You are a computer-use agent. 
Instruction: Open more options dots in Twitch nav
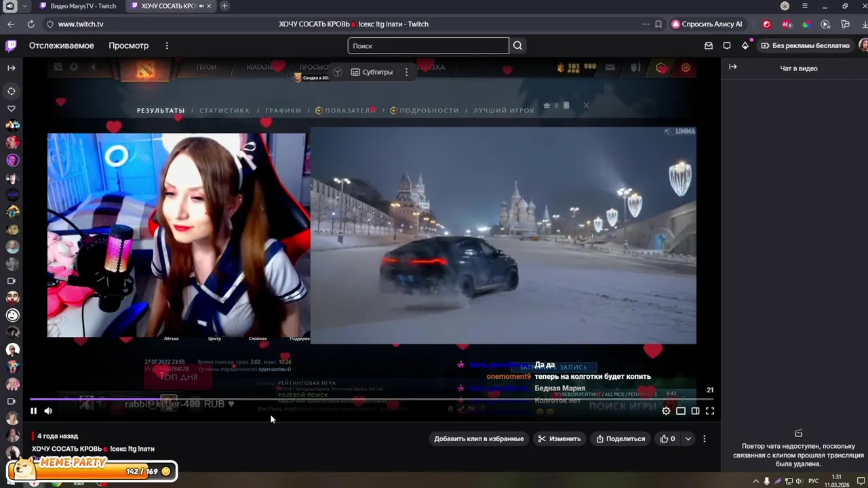(x=167, y=45)
